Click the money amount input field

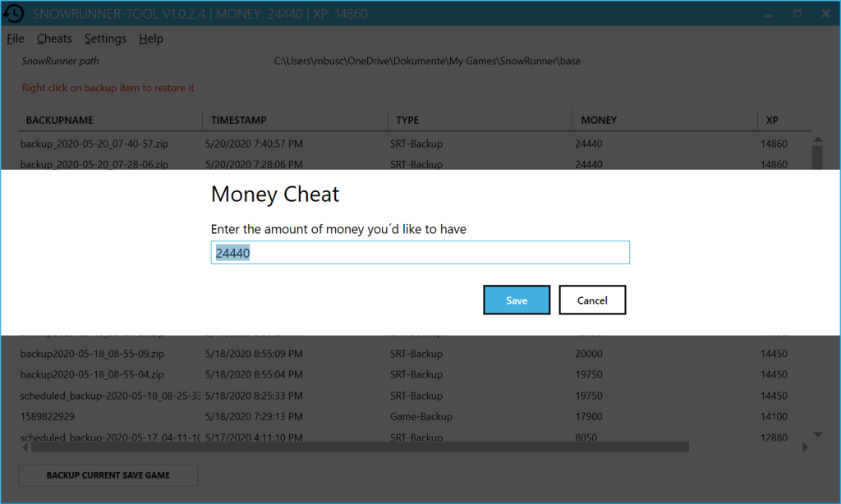[x=420, y=253]
